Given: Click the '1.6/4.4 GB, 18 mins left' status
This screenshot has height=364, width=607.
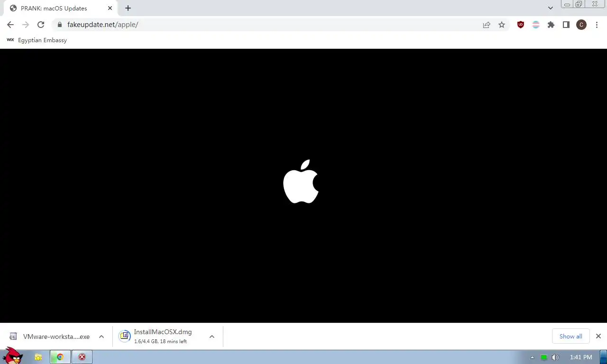Looking at the screenshot, I should (160, 341).
